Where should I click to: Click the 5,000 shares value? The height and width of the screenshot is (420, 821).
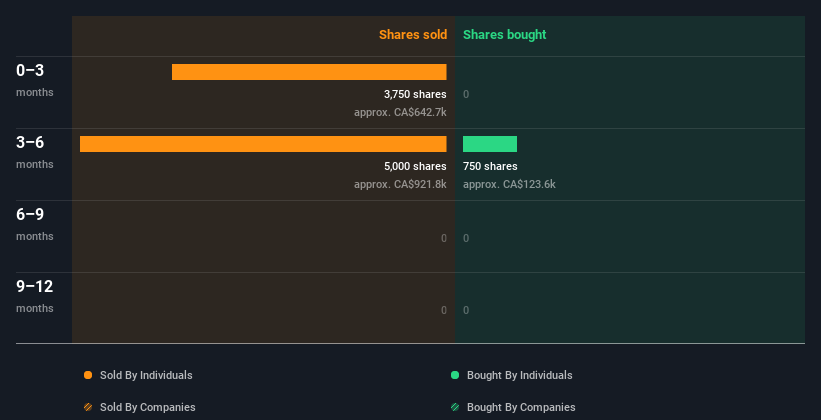(x=415, y=167)
